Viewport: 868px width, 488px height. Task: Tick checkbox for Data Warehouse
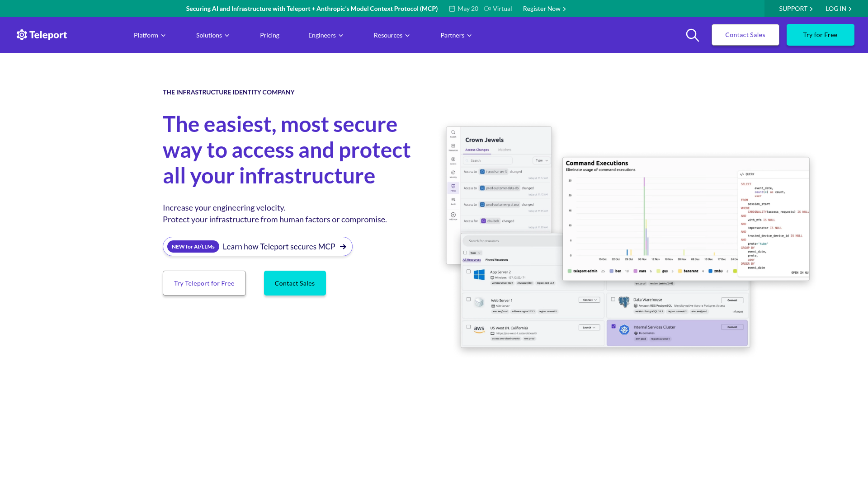click(613, 299)
